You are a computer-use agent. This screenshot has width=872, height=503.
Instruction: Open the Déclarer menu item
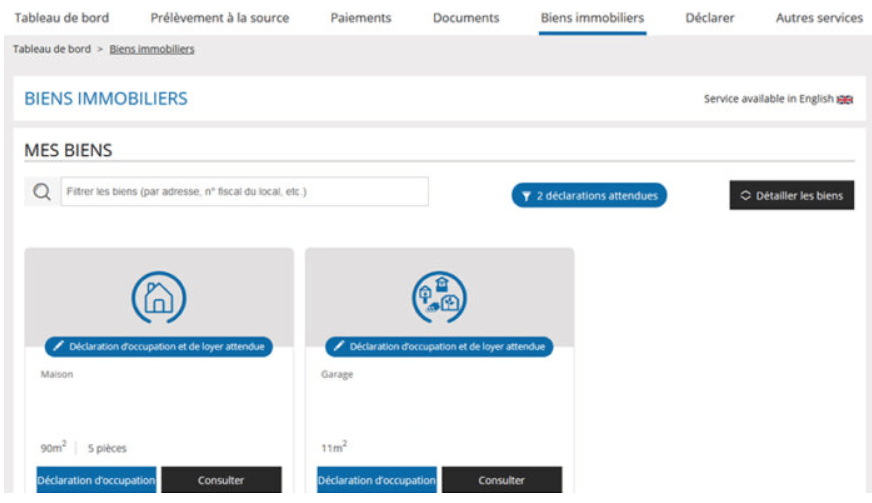710,18
